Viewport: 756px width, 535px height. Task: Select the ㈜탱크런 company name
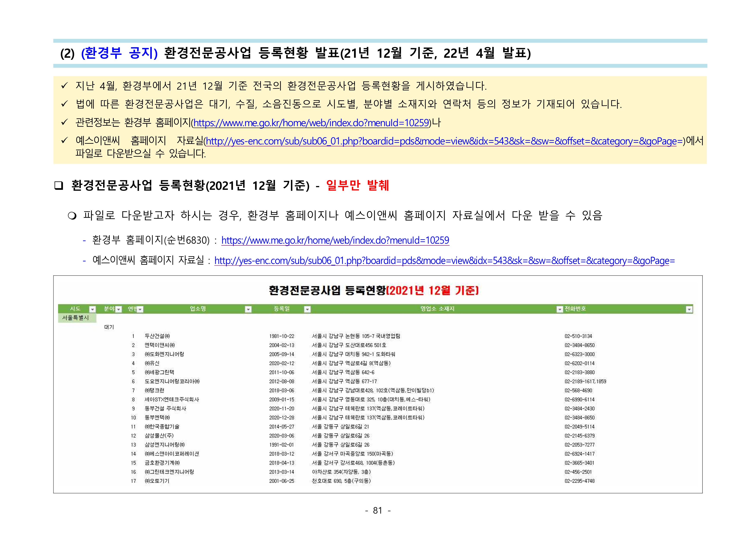point(154,391)
